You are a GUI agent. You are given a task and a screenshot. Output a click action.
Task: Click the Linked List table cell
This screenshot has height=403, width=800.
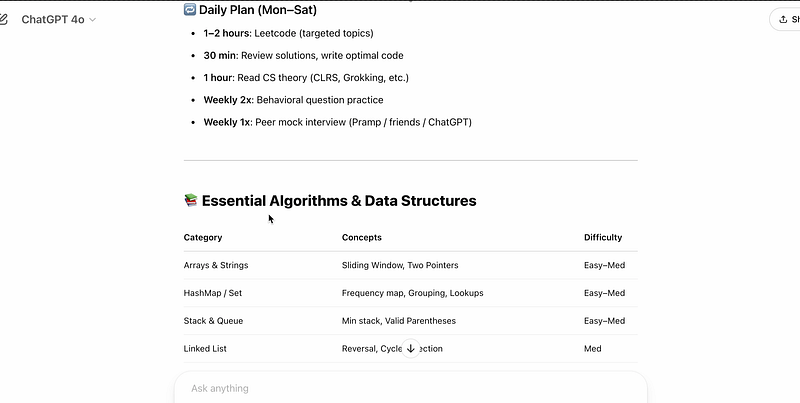pos(206,349)
